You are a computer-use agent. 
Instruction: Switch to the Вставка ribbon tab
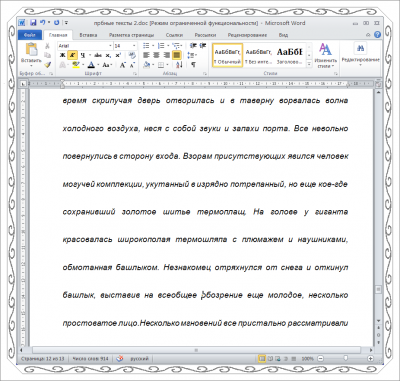pyautogui.click(x=88, y=35)
